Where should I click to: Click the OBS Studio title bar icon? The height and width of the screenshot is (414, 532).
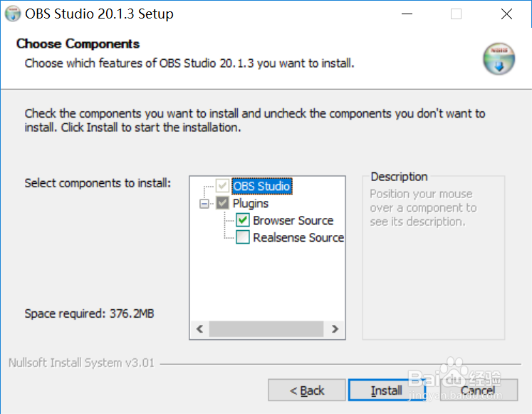13,14
